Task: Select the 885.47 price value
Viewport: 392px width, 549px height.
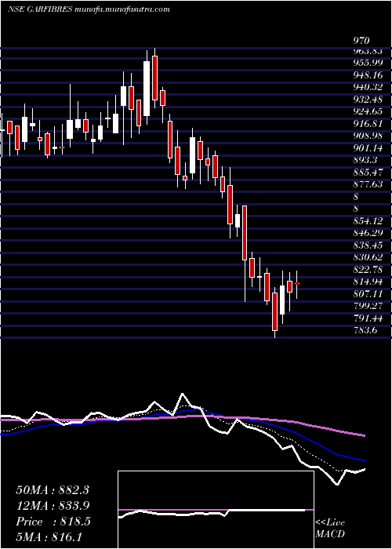Action: (x=368, y=173)
